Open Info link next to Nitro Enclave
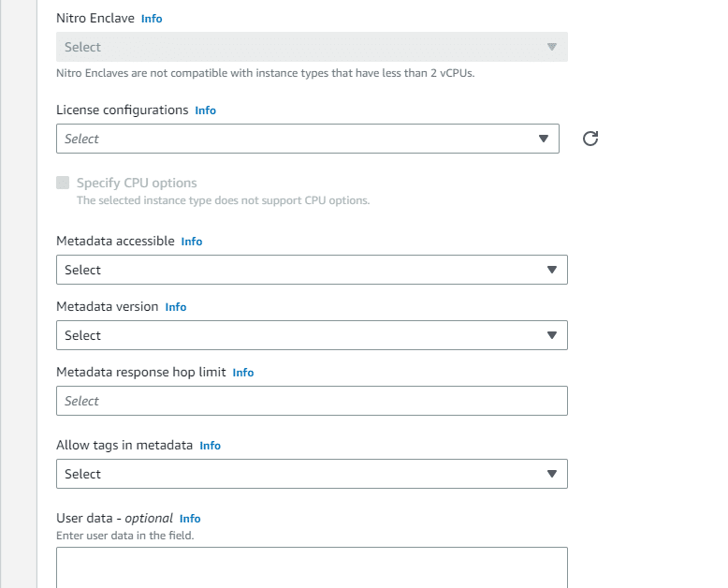 pyautogui.click(x=152, y=19)
